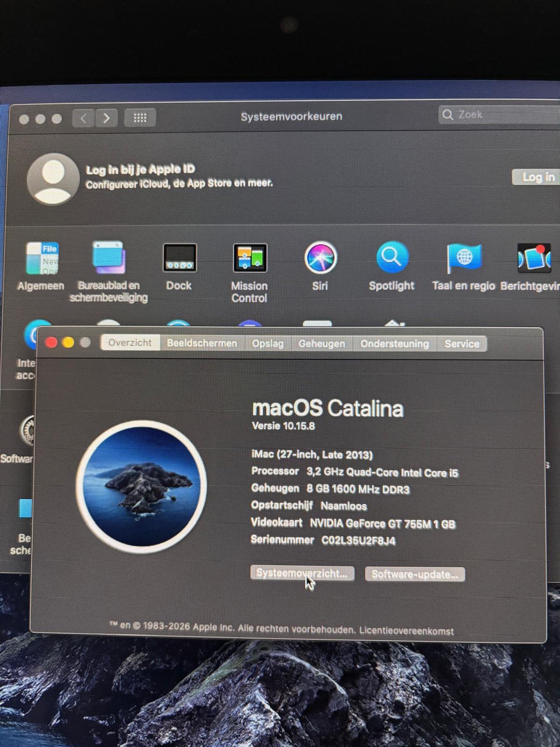Select the Overzicht tab
Image resolution: width=560 pixels, height=747 pixels.
130,343
